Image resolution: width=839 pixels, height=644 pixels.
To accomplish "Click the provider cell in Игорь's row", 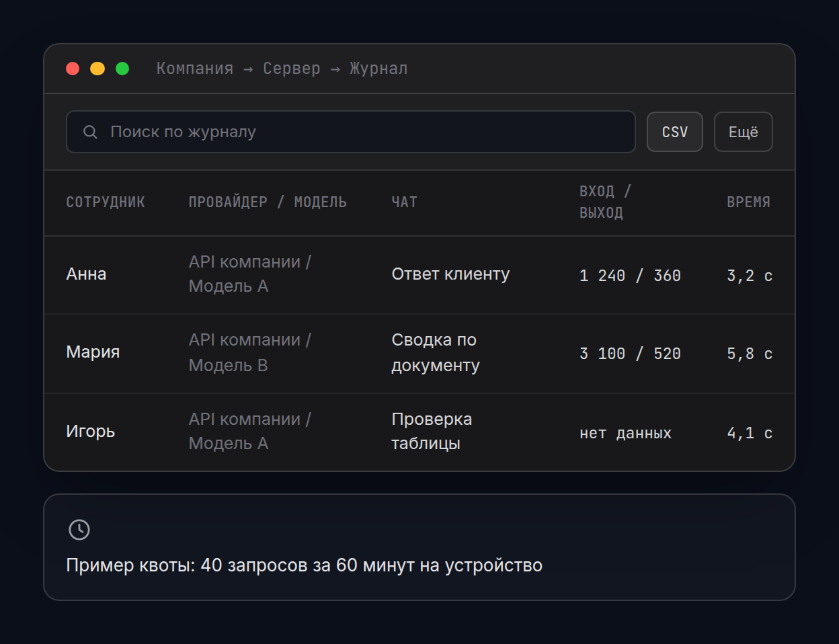I will tap(250, 432).
